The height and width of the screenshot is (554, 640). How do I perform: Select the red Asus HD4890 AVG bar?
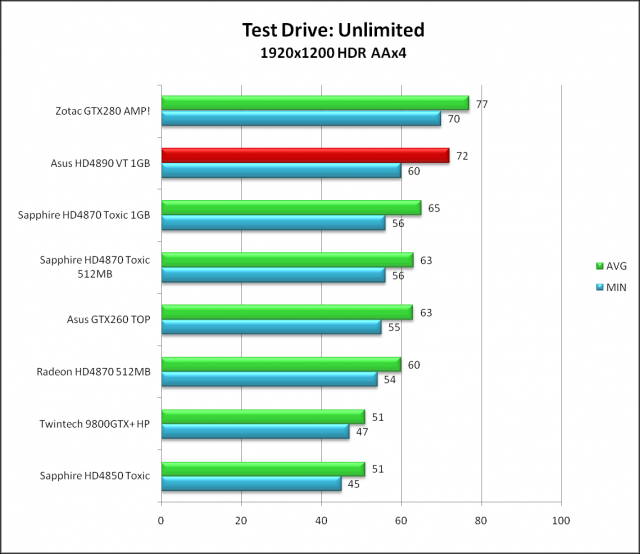coord(305,156)
